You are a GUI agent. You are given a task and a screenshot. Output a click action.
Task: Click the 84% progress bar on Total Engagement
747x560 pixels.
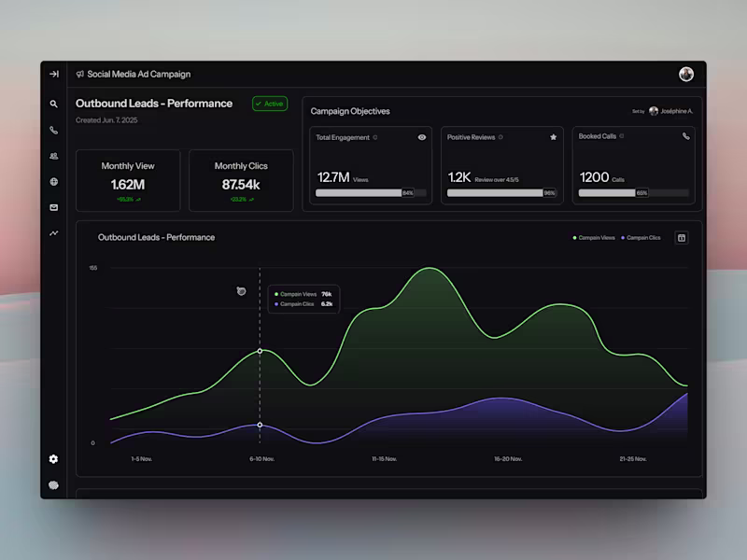click(x=369, y=193)
